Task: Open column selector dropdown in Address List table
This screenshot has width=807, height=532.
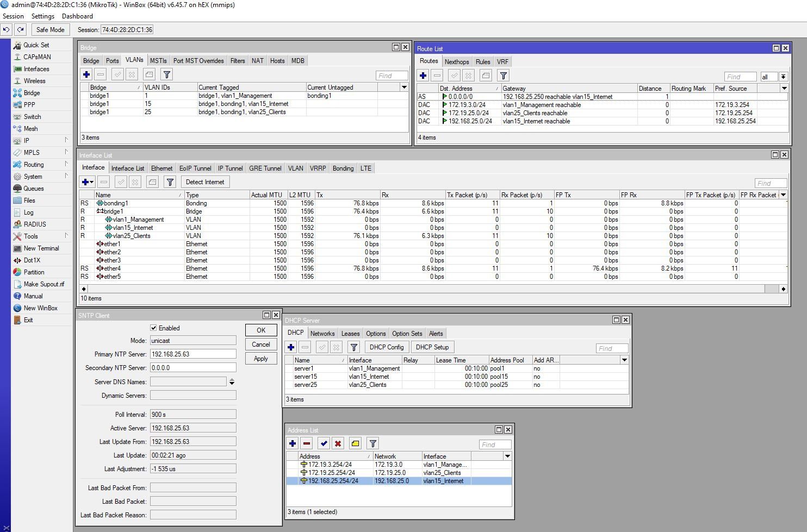Action: tap(507, 456)
